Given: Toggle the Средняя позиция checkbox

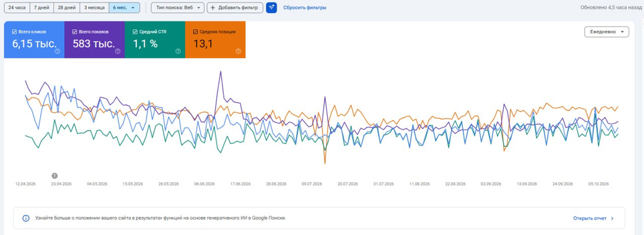Looking at the screenshot, I should pos(195,31).
